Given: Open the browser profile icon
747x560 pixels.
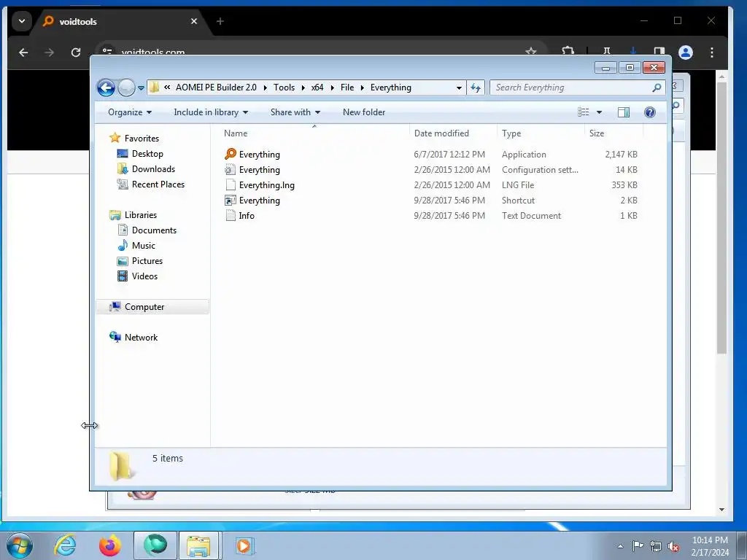Looking at the screenshot, I should pyautogui.click(x=686, y=52).
